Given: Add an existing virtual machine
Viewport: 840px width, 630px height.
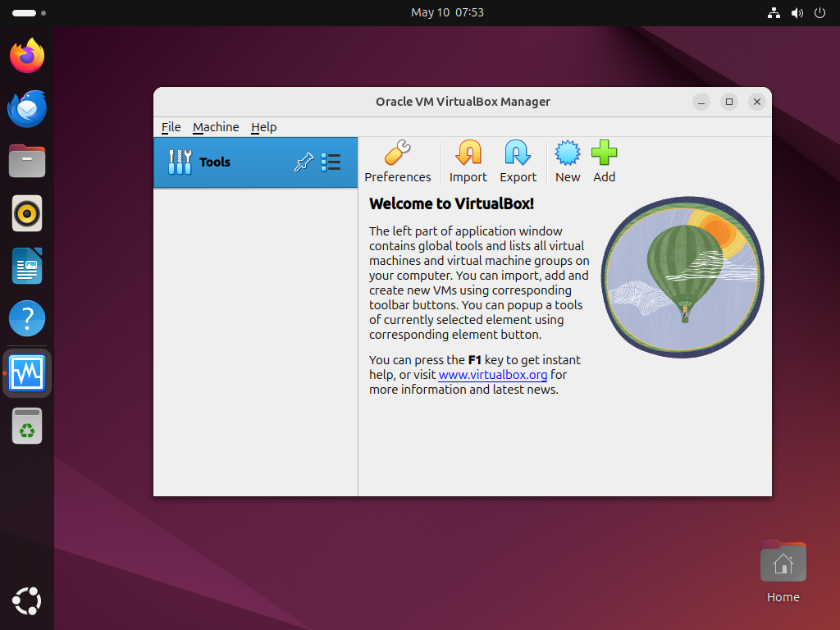Looking at the screenshot, I should pyautogui.click(x=604, y=162).
